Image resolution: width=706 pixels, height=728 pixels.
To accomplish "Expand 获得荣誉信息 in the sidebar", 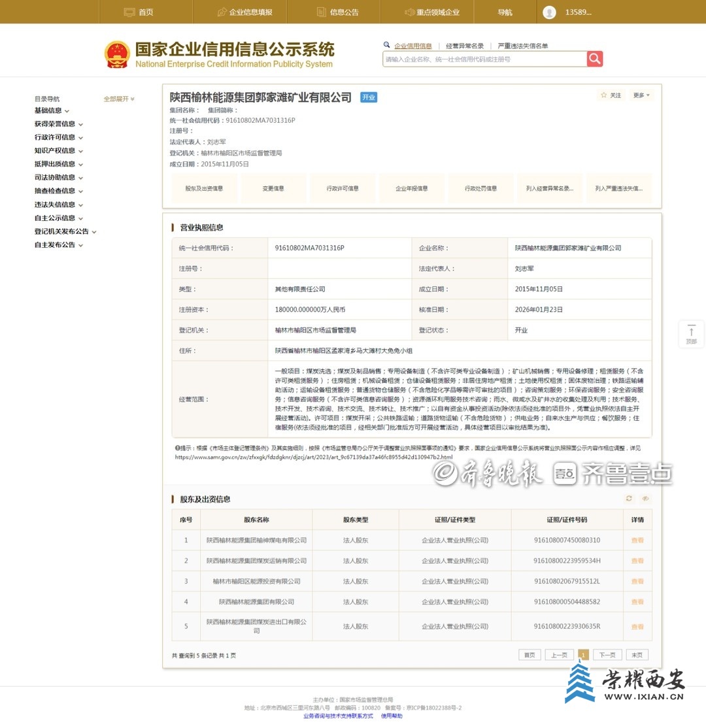I will (x=59, y=124).
